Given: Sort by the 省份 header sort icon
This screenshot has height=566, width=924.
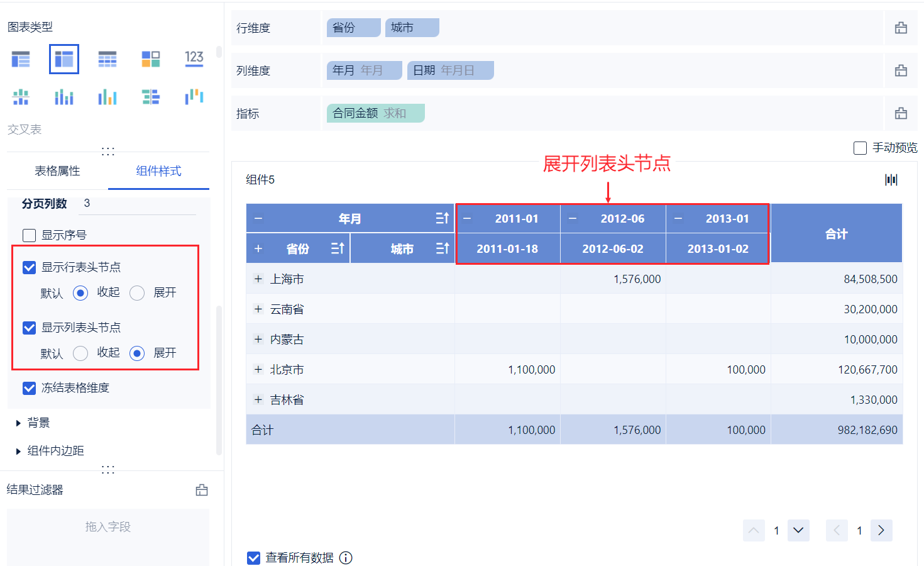Looking at the screenshot, I should (x=338, y=248).
